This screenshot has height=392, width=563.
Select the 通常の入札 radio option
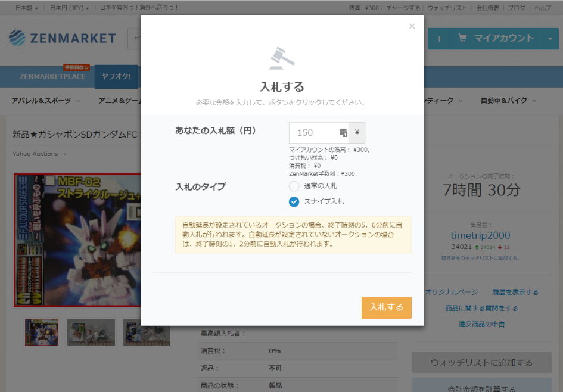click(294, 186)
